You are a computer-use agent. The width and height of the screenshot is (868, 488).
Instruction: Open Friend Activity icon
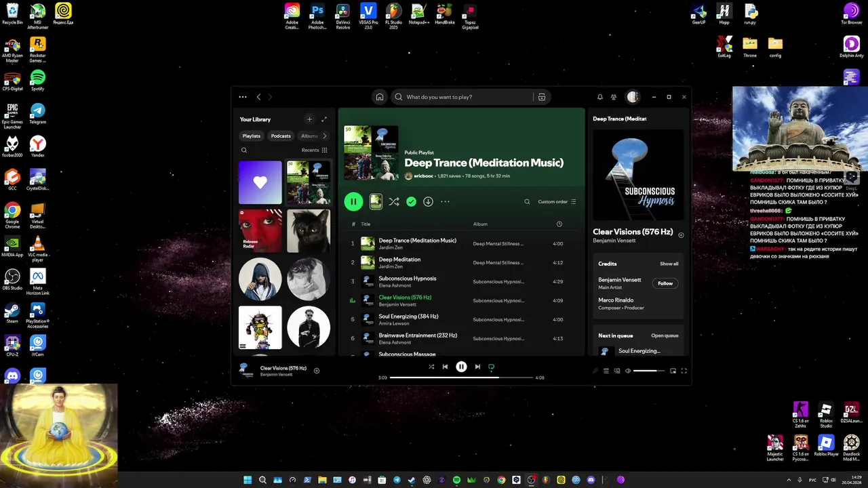[614, 97]
